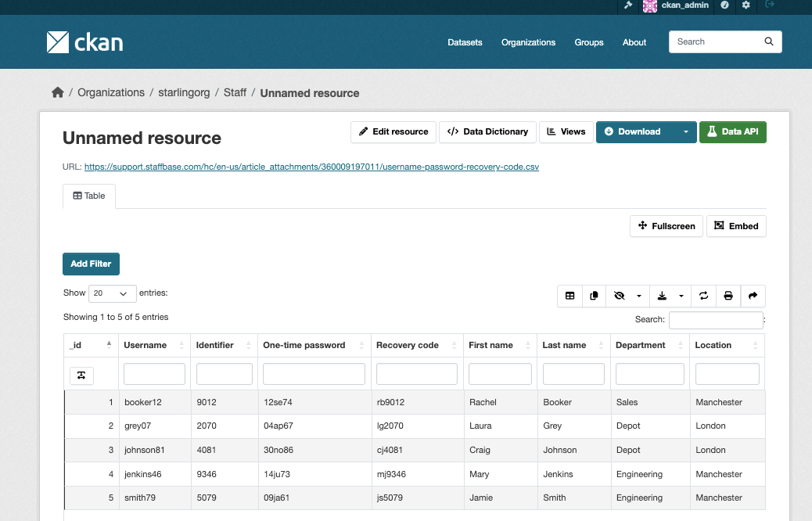Sort by _id column

pyautogui.click(x=91, y=346)
